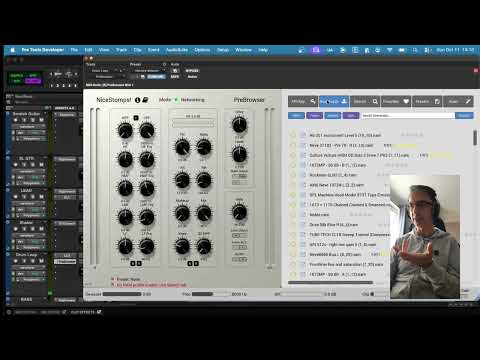Tick the circle for the Rockman row
This screenshot has width=480, height=360.
(x=293, y=175)
